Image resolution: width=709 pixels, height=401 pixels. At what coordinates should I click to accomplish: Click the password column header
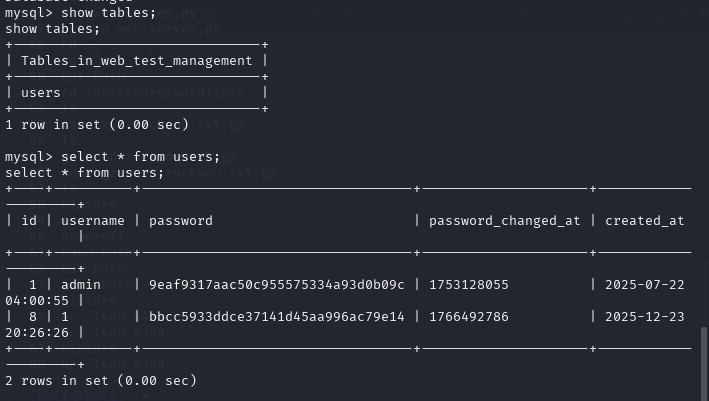pos(181,221)
